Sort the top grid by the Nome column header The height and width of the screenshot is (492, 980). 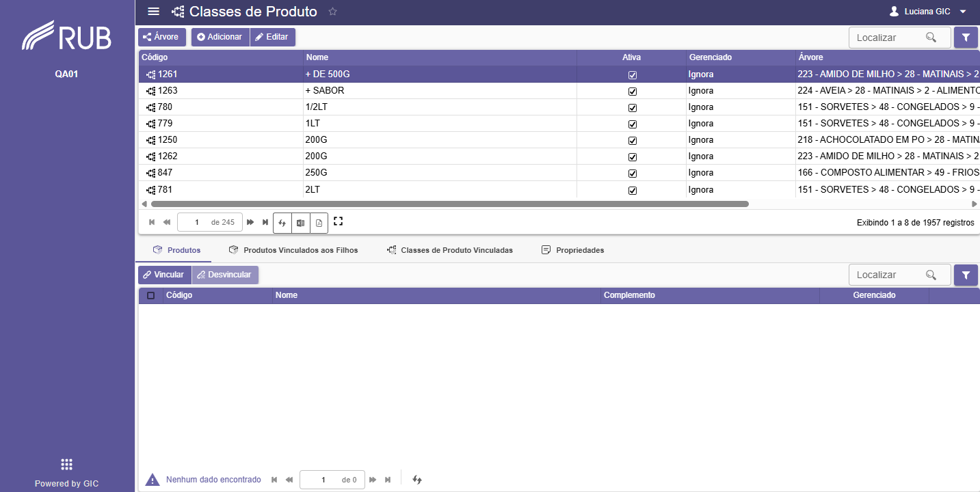point(440,57)
